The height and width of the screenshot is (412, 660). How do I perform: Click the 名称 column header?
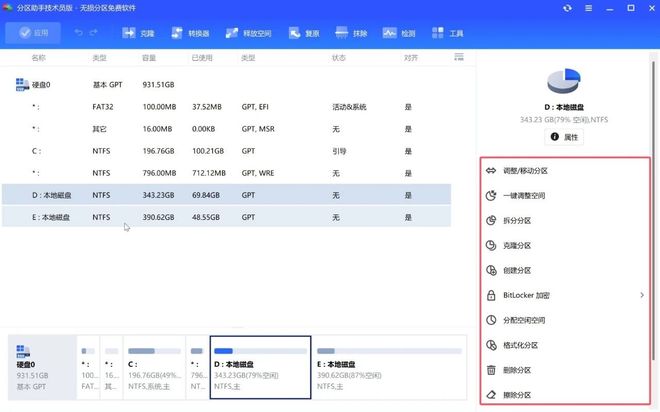pyautogui.click(x=38, y=58)
